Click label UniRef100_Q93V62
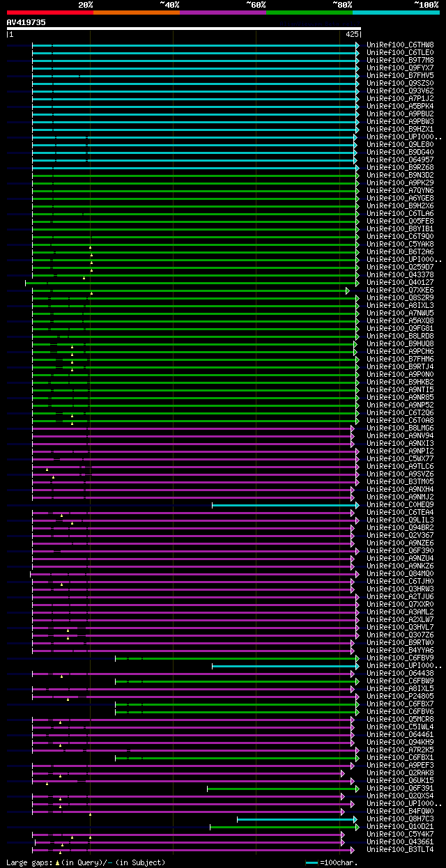 tap(400, 91)
